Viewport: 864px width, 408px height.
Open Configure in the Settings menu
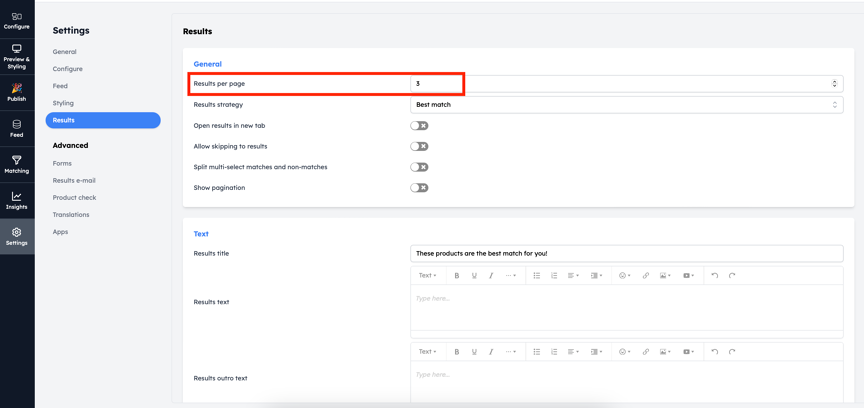[68, 69]
